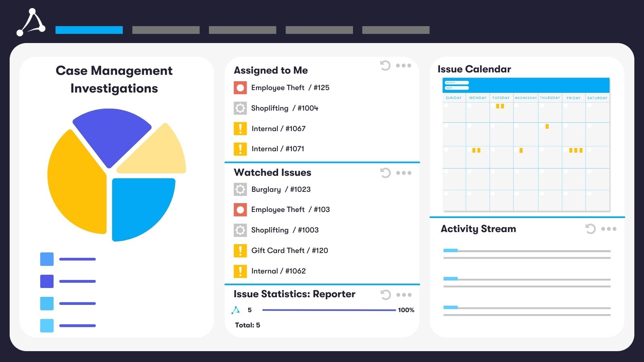Click the Tuesday event marker on the calendar

coord(500,106)
